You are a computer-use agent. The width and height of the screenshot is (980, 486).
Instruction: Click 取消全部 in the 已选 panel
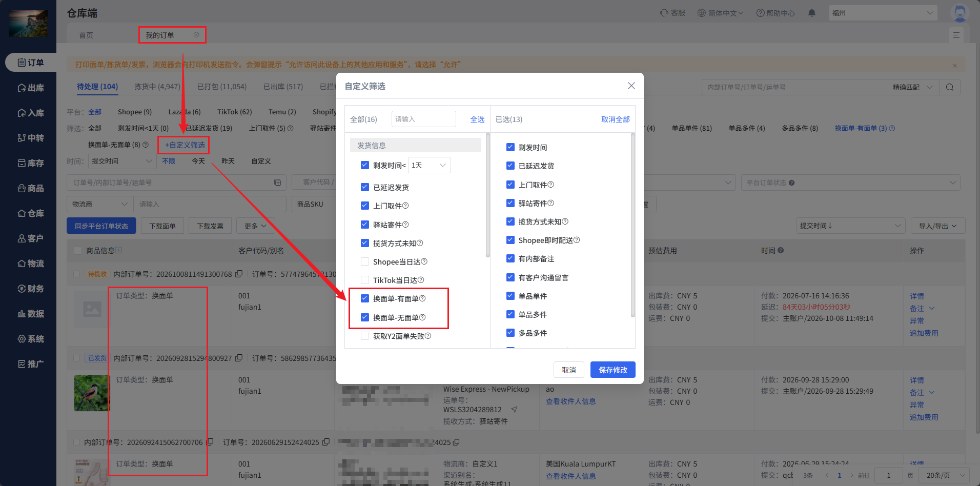tap(616, 119)
